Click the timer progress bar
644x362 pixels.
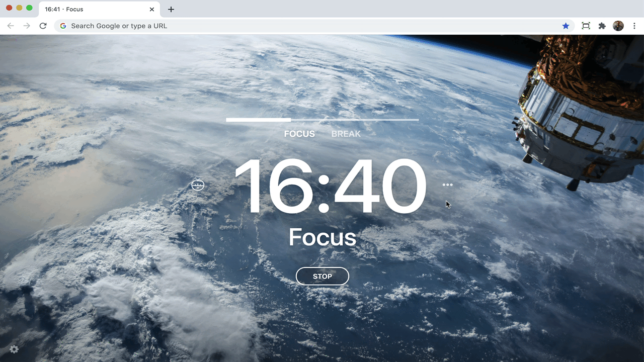[322, 120]
